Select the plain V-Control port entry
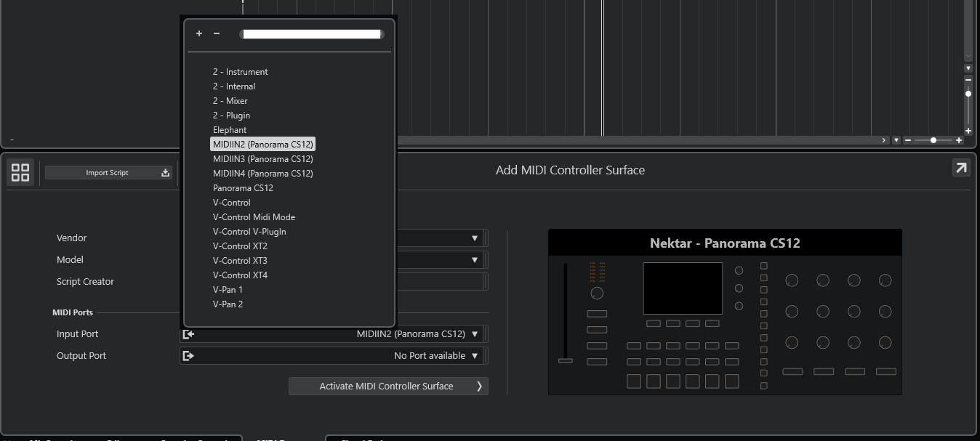Screen dimensions: 980x441 pyautogui.click(x=231, y=203)
